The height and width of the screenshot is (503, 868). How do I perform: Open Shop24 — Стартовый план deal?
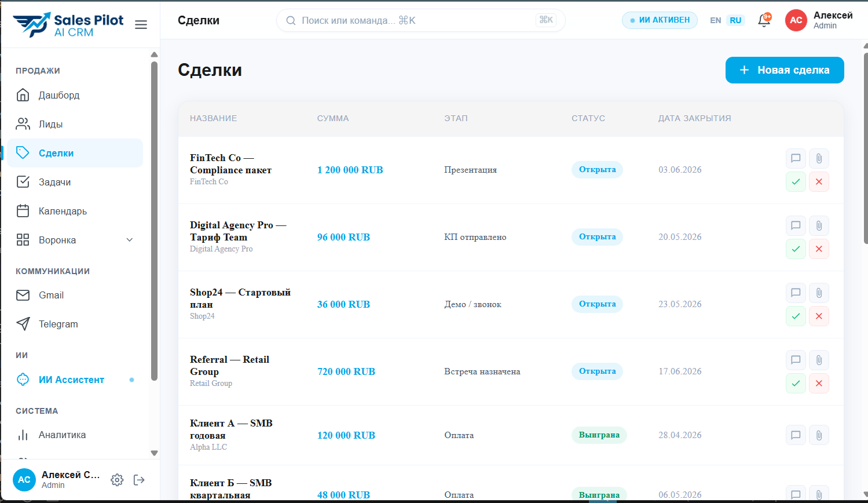(x=240, y=298)
